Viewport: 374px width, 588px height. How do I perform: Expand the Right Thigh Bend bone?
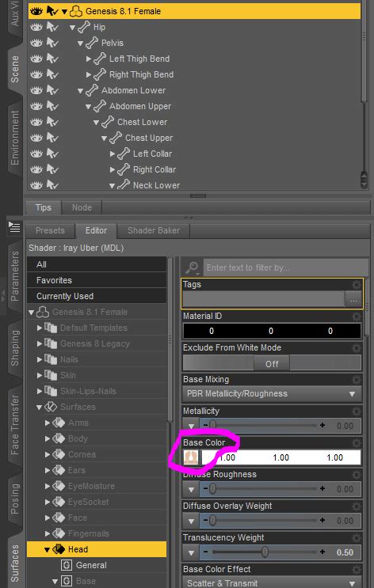[x=89, y=74]
